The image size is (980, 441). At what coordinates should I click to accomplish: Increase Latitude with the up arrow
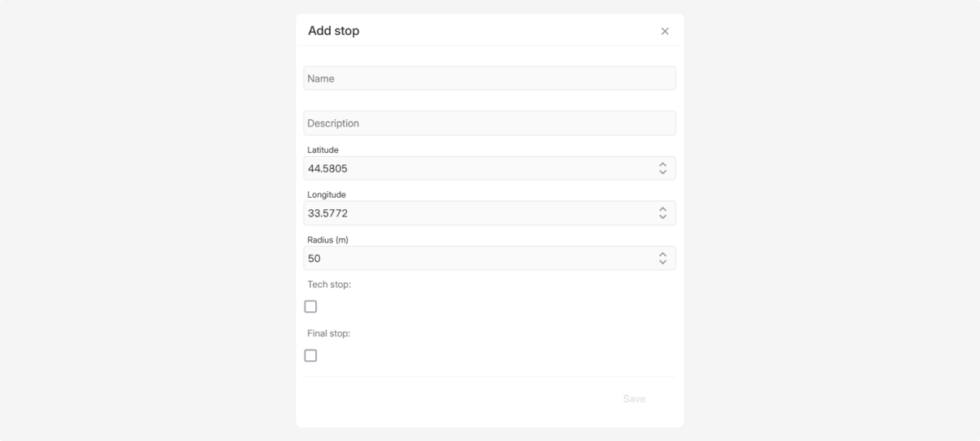[663, 164]
